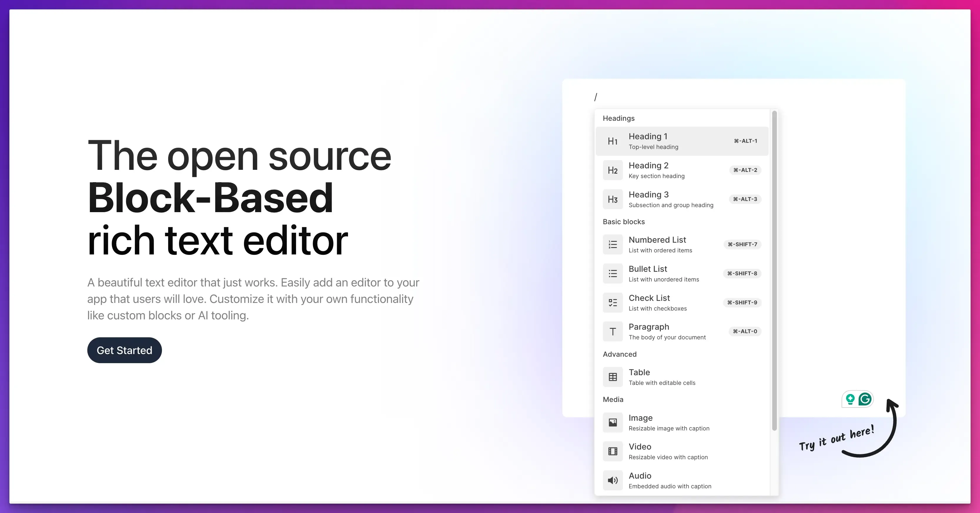Click 'Subsection and group heading' text
The image size is (980, 513).
[x=671, y=205]
